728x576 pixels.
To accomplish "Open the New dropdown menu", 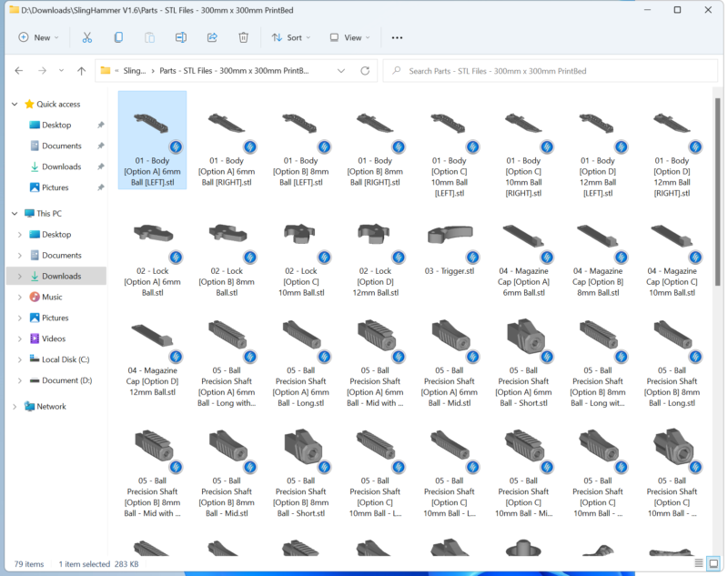I will (38, 37).
